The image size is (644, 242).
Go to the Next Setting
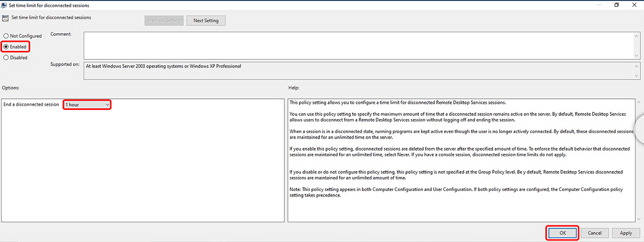coord(206,21)
